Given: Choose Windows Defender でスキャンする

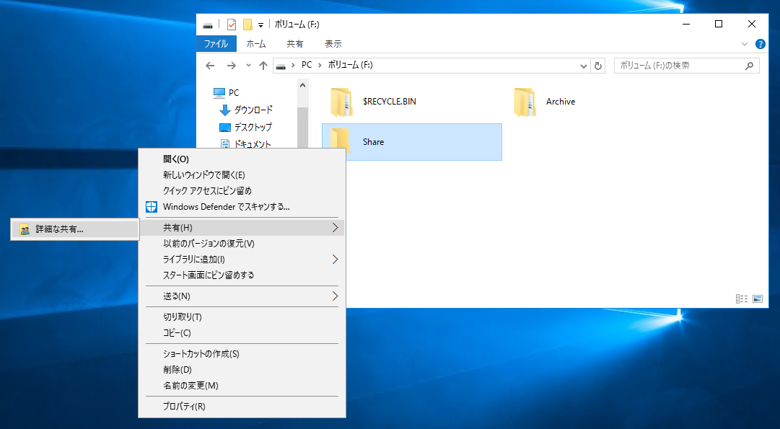Looking at the screenshot, I should tap(242, 207).
